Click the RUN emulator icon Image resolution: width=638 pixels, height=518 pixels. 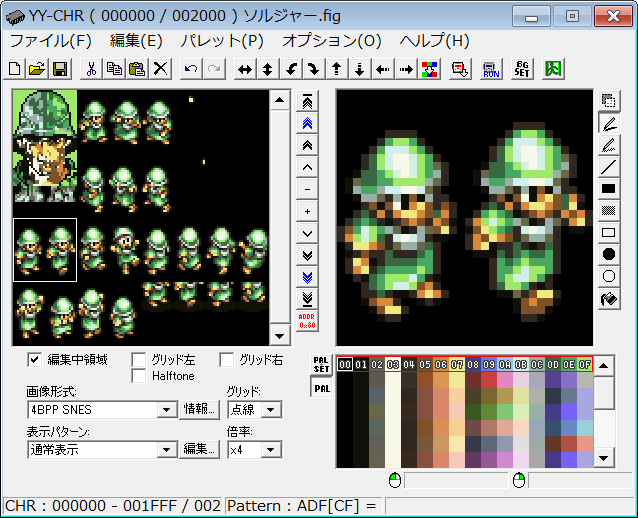coord(491,69)
